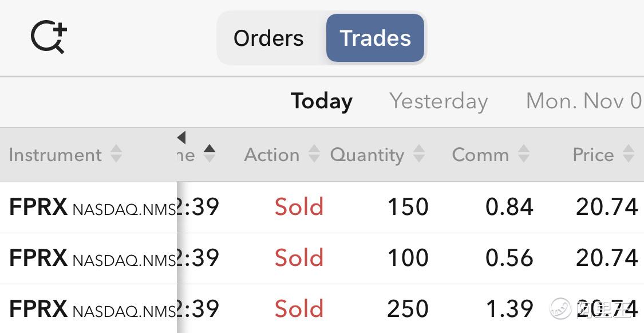Image resolution: width=644 pixels, height=333 pixels.
Task: Sort by Price column arrows
Action: point(629,154)
